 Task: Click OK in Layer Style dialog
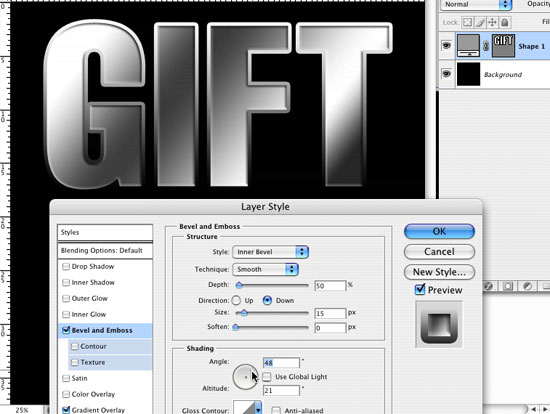point(439,232)
